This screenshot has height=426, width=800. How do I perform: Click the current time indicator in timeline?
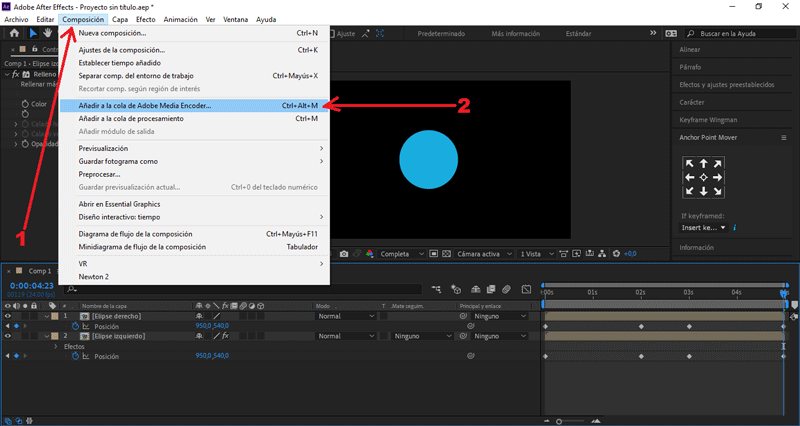tap(784, 293)
